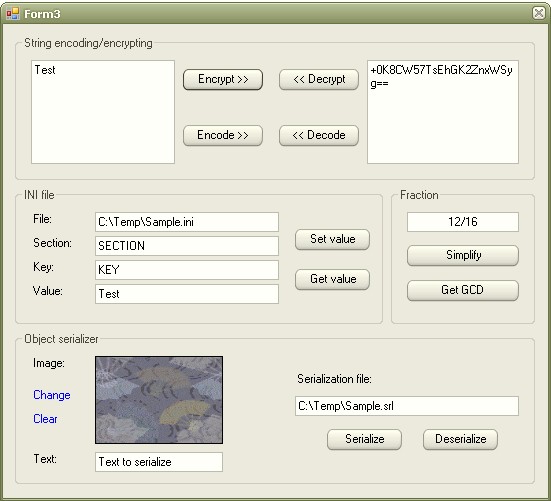
Task: Click the Clear image link
Action: click(45, 419)
